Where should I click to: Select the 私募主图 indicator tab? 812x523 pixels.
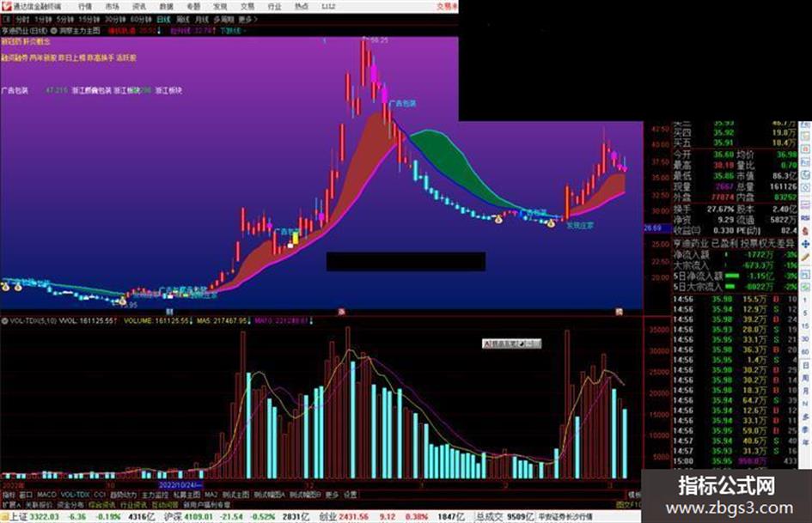tap(186, 495)
